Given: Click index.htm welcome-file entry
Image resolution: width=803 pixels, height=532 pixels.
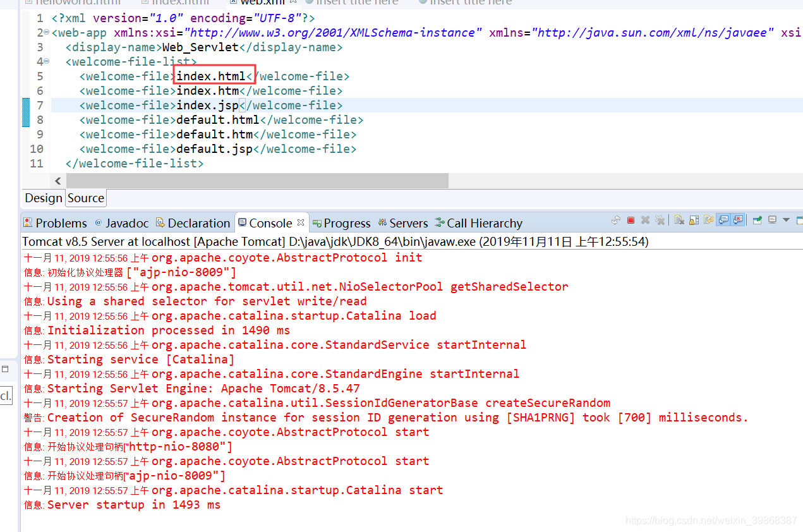Looking at the screenshot, I should (x=208, y=90).
